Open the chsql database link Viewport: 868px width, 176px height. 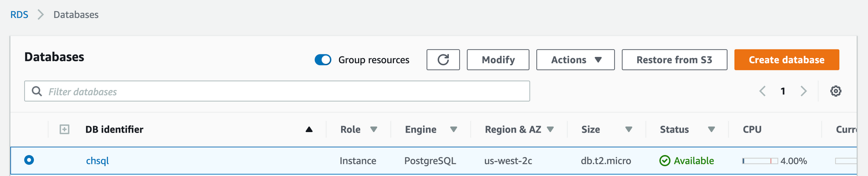[x=97, y=161]
